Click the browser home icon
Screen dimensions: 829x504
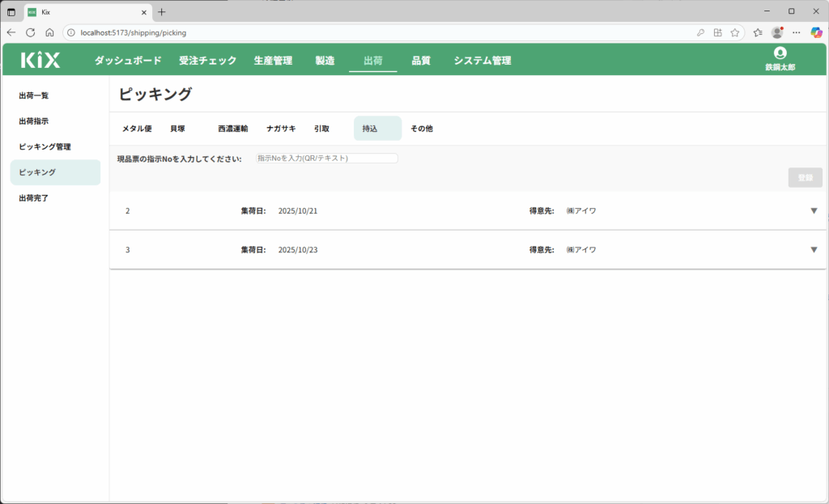pos(49,32)
